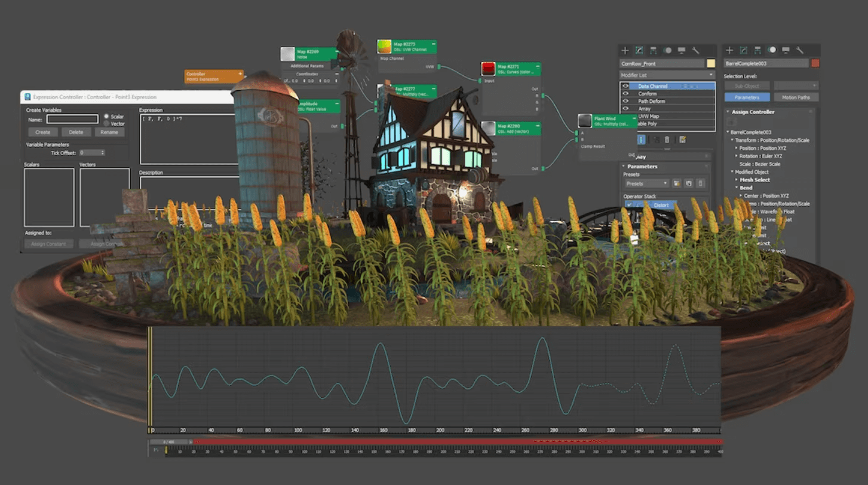868x485 pixels.
Task: Click the Create variable button
Action: (x=43, y=132)
